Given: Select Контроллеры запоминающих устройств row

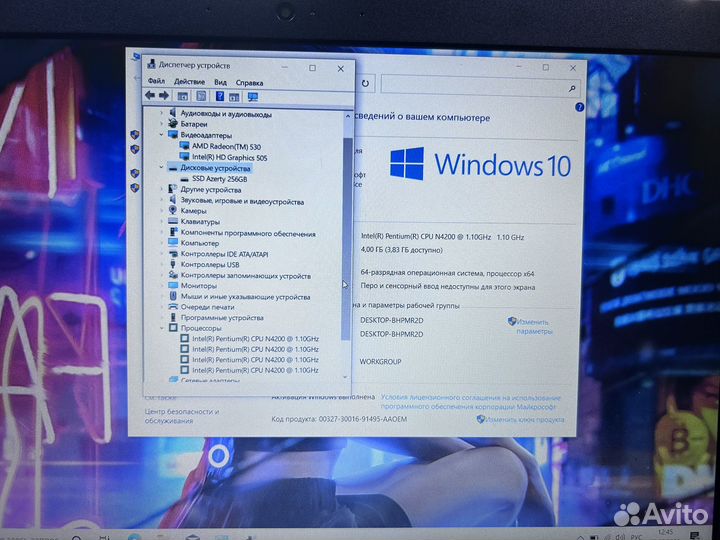Looking at the screenshot, I should click(246, 276).
